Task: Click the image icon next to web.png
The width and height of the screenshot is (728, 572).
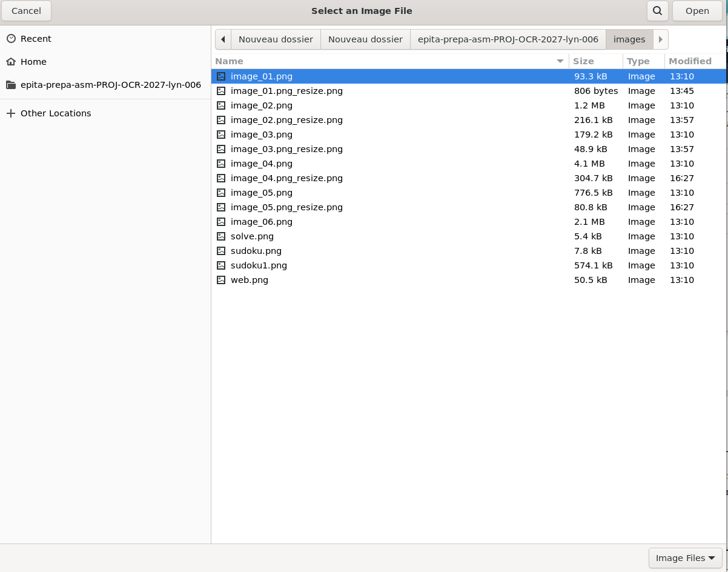Action: point(222,280)
